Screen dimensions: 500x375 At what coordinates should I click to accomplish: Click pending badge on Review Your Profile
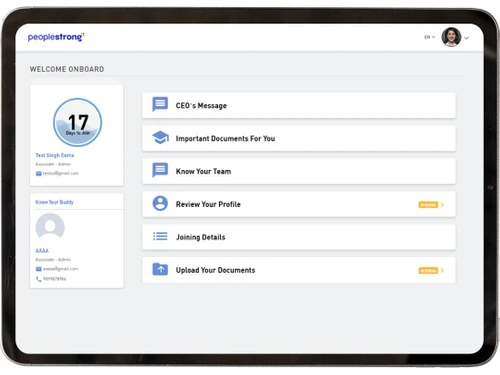click(428, 205)
